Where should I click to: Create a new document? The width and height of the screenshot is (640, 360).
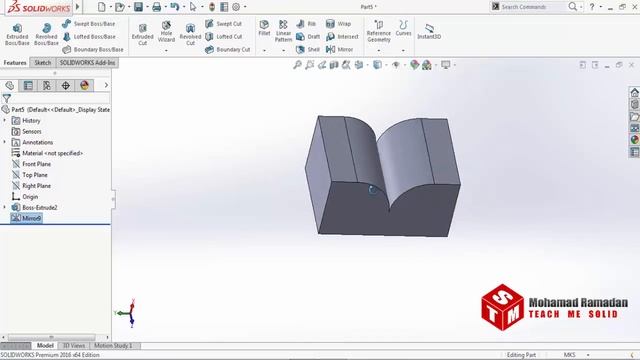102,7
